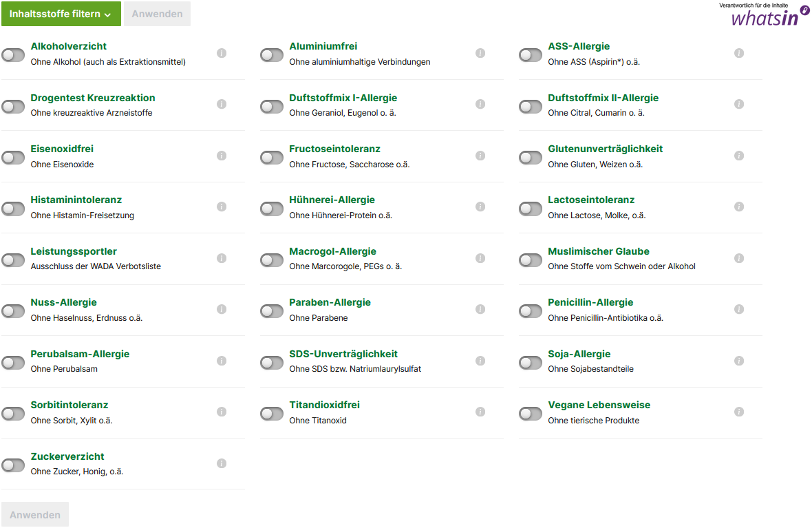Open info for Muslimischer Glaube
The height and width of the screenshot is (528, 812).
739,258
